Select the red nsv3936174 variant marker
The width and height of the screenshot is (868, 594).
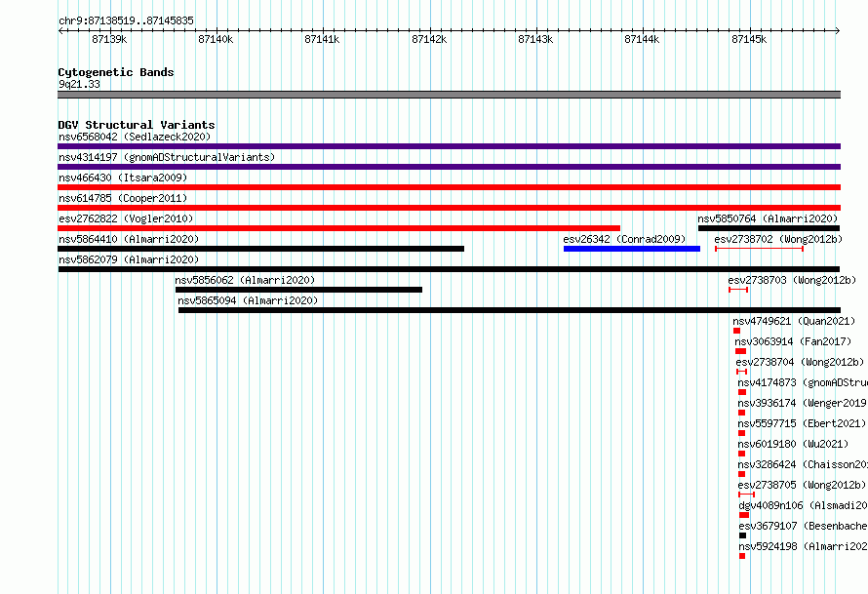click(x=742, y=413)
